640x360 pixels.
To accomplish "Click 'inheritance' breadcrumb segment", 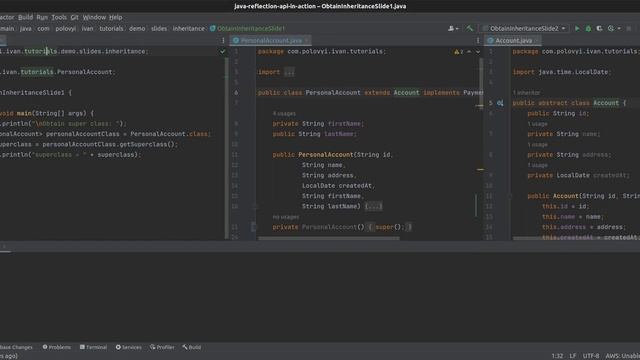I will 189,29.
